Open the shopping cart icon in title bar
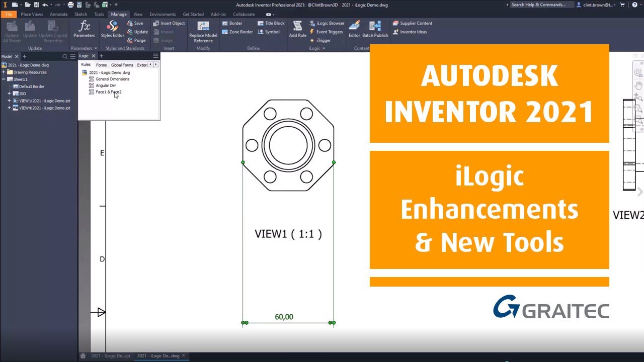Screen dimensions: 644x362 [x=622, y=5]
